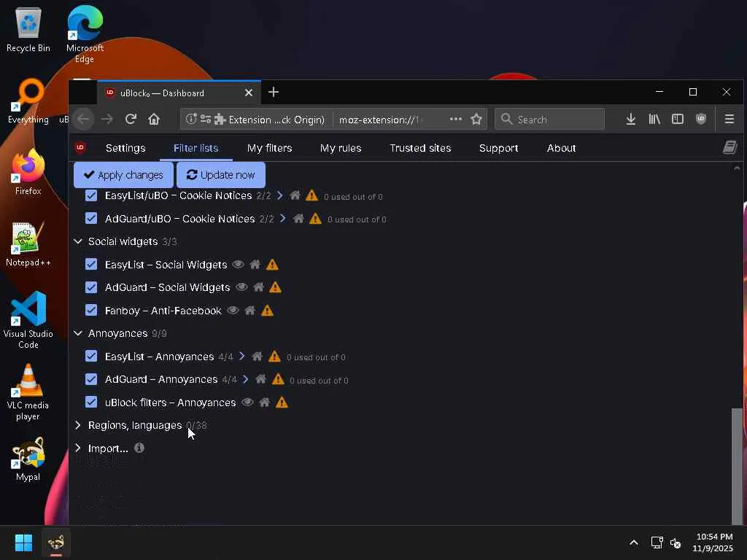Uncheck AdGuard – Annoyances checkbox
This screenshot has width=747, height=560.
click(91, 379)
